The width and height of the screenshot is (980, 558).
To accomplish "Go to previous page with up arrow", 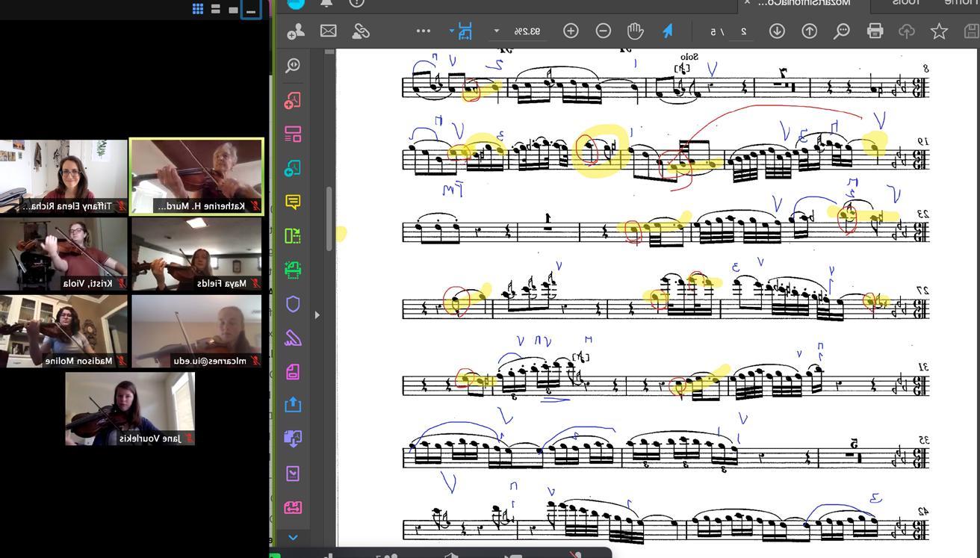I will [809, 31].
